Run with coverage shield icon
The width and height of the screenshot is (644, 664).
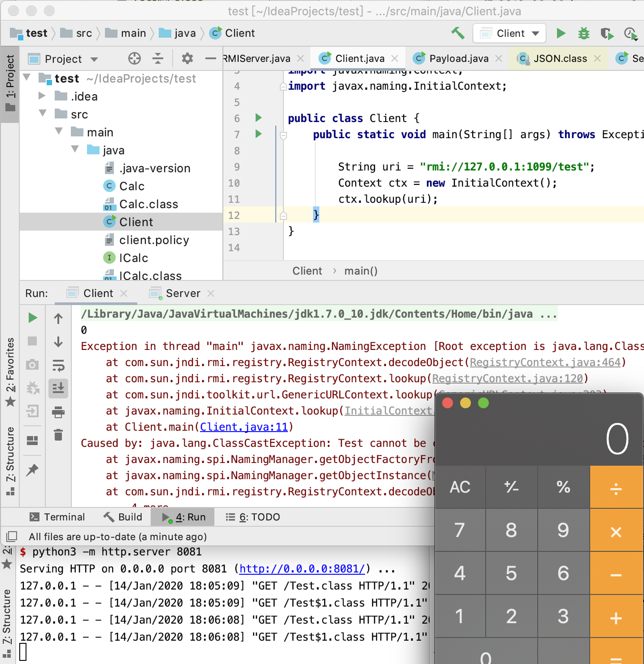pyautogui.click(x=607, y=33)
